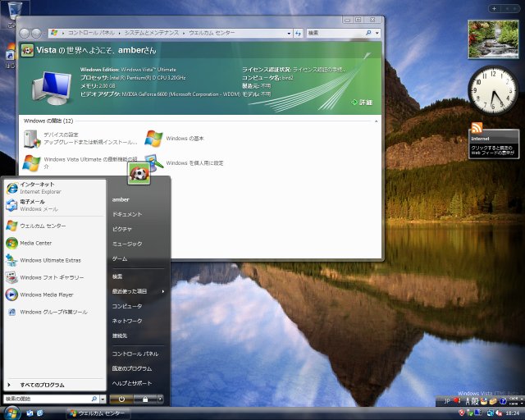Click コントロール パネル breadcrumb in address bar

click(x=91, y=33)
